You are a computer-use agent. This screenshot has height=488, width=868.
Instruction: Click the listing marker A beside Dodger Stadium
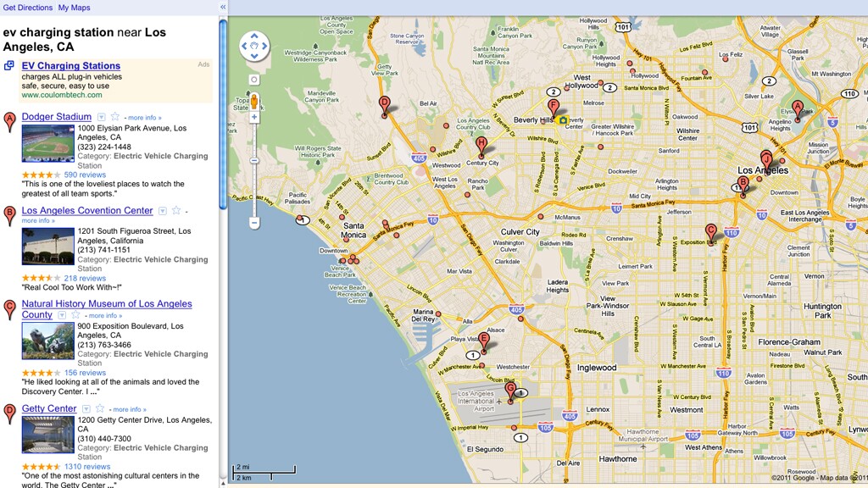click(9, 122)
